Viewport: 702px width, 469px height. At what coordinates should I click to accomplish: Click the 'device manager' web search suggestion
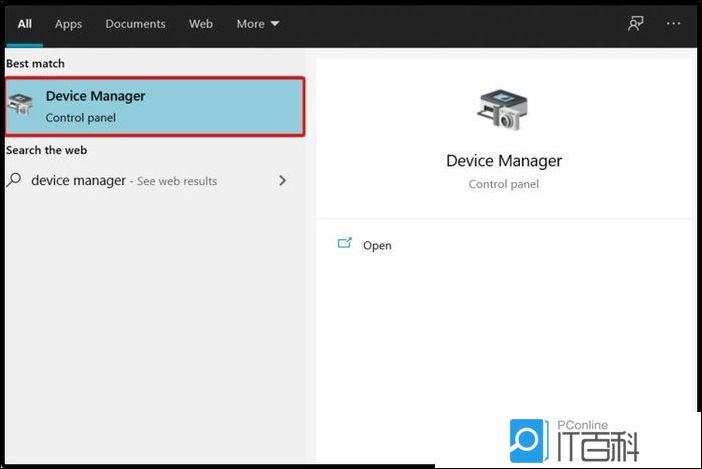78,181
